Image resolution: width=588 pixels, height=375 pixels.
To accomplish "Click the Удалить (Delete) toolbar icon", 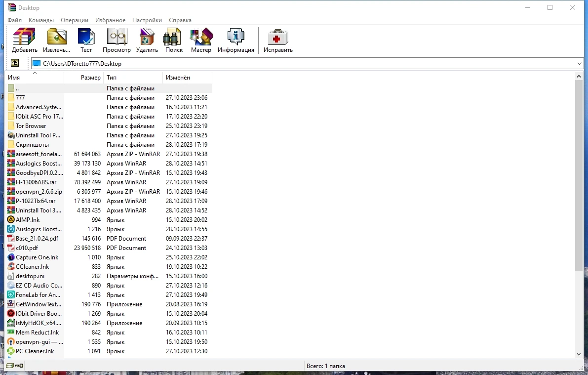I will (x=147, y=37).
